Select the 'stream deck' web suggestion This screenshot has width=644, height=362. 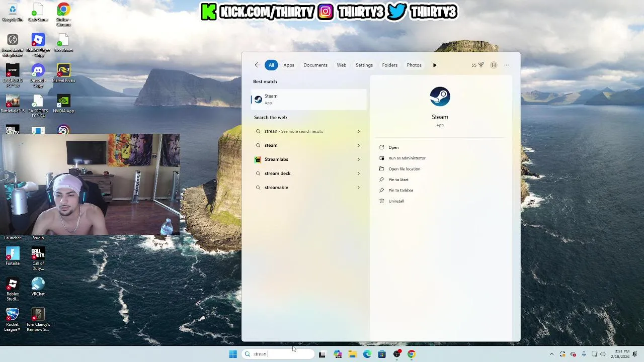point(309,173)
